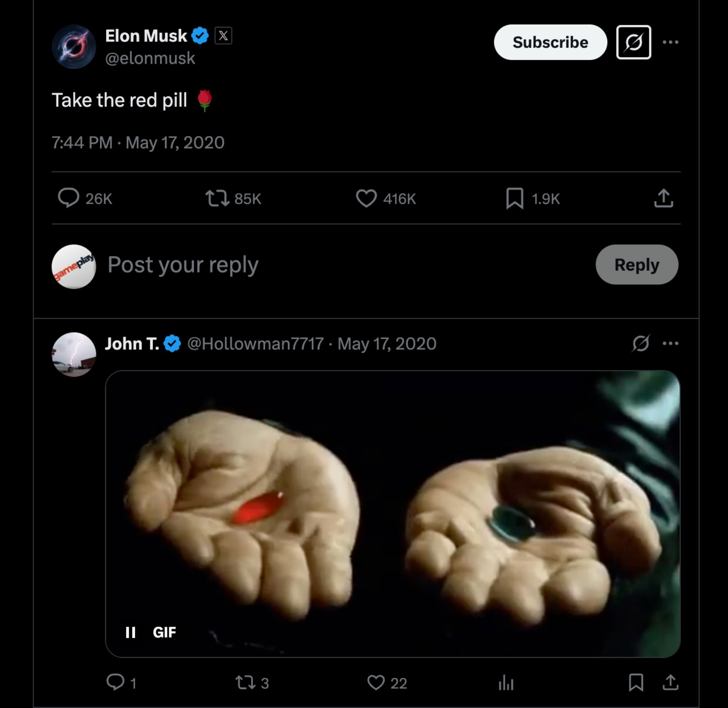This screenshot has height=708, width=728.
Task: Click the Grok icon beside Subscribe
Action: pyautogui.click(x=633, y=42)
